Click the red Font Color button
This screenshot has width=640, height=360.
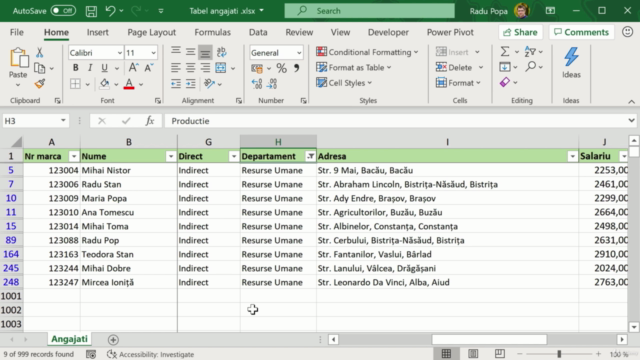(129, 84)
